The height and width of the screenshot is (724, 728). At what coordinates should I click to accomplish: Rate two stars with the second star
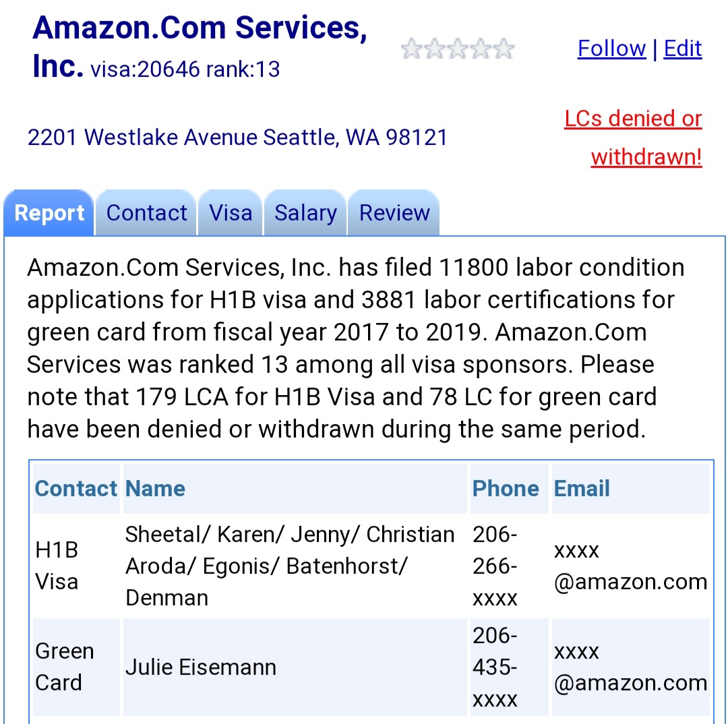click(x=433, y=49)
